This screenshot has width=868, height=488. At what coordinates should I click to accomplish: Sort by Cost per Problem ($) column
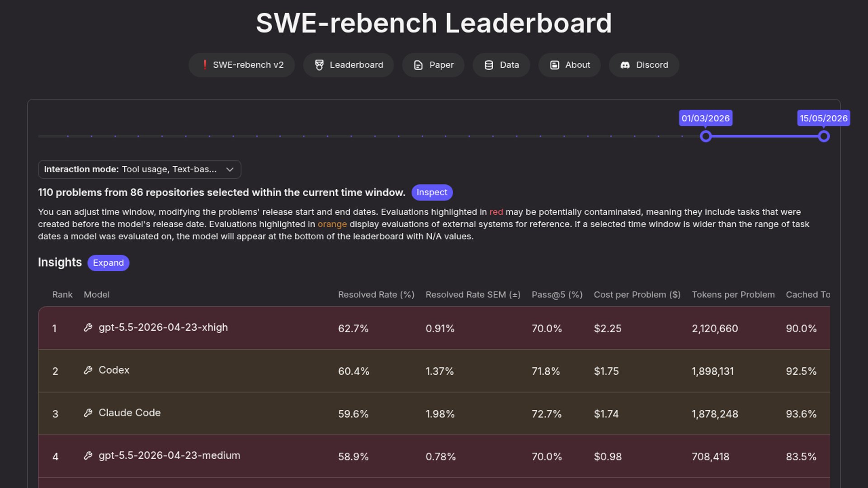[x=637, y=295]
